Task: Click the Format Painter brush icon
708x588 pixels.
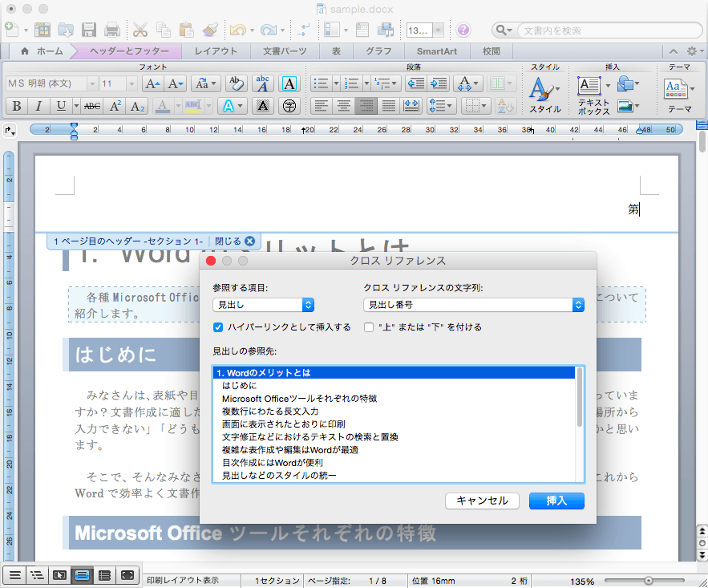Action: pyautogui.click(x=210, y=30)
